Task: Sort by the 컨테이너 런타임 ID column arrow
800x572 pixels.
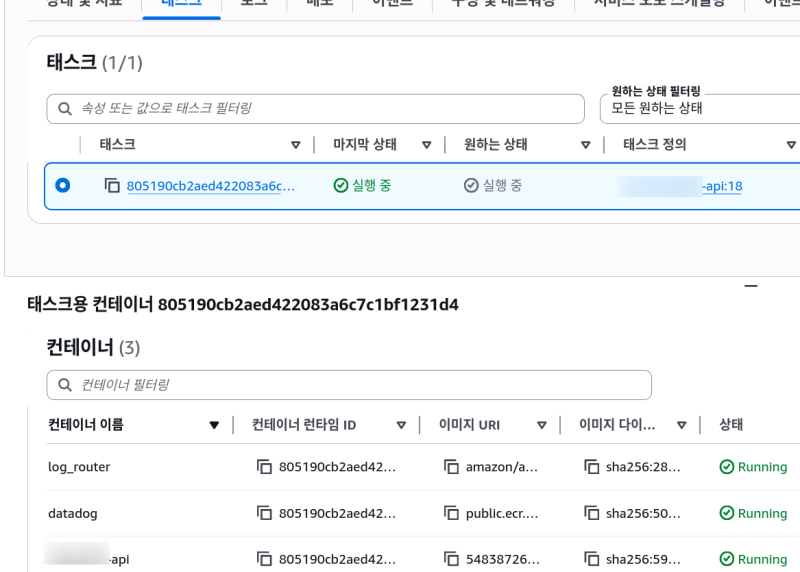Action: point(402,425)
